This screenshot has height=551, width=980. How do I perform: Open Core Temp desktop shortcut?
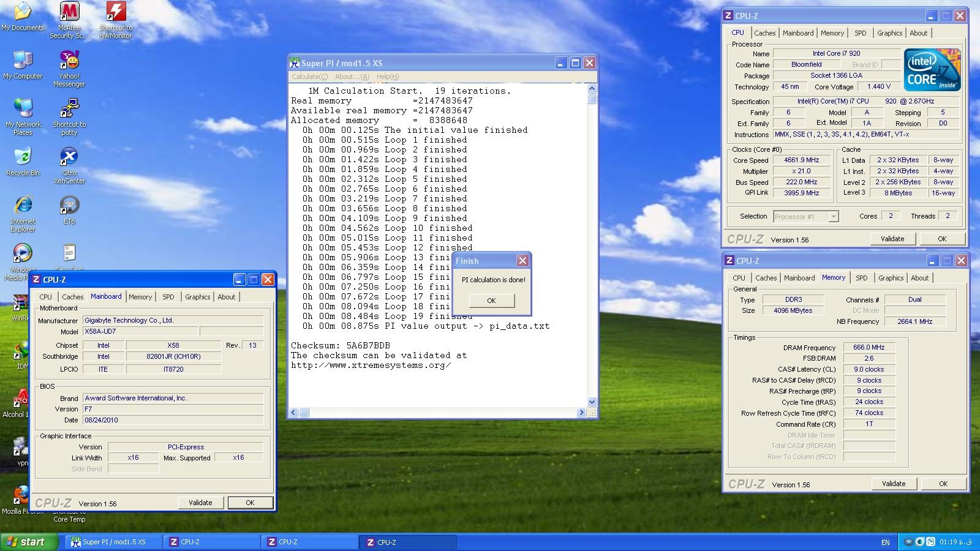tap(69, 515)
